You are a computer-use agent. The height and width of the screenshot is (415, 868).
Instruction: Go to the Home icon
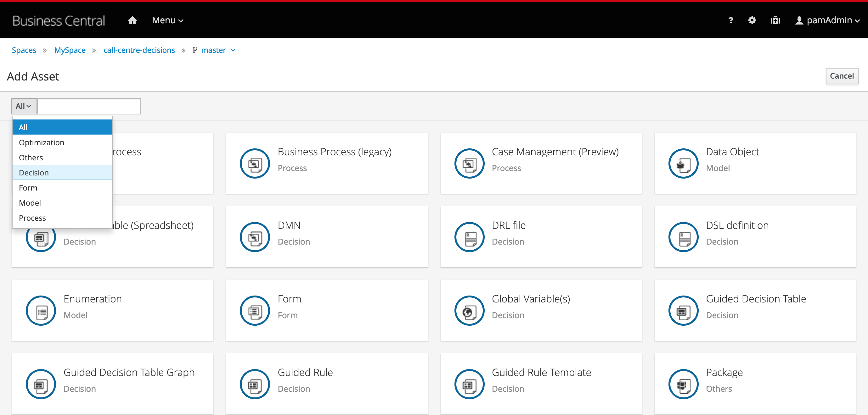[132, 20]
